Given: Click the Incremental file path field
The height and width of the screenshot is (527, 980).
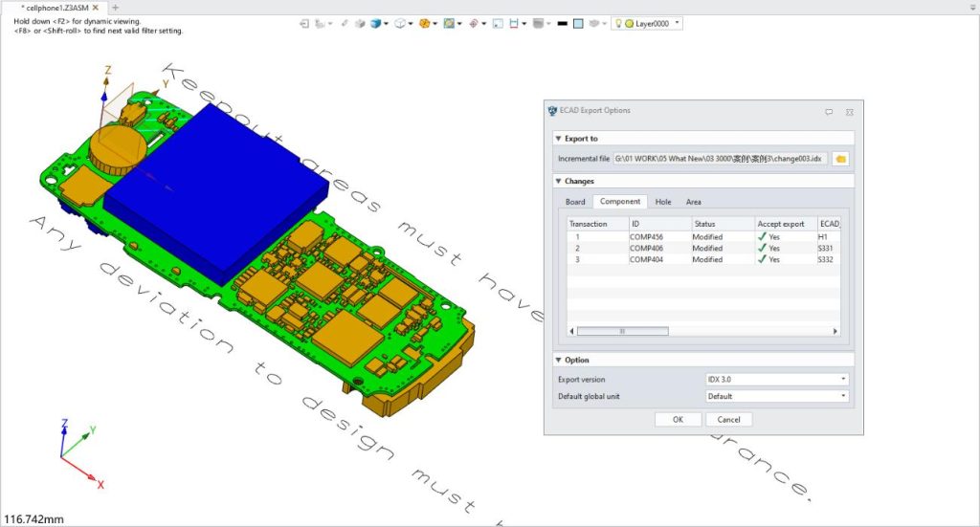Looking at the screenshot, I should click(x=720, y=159).
